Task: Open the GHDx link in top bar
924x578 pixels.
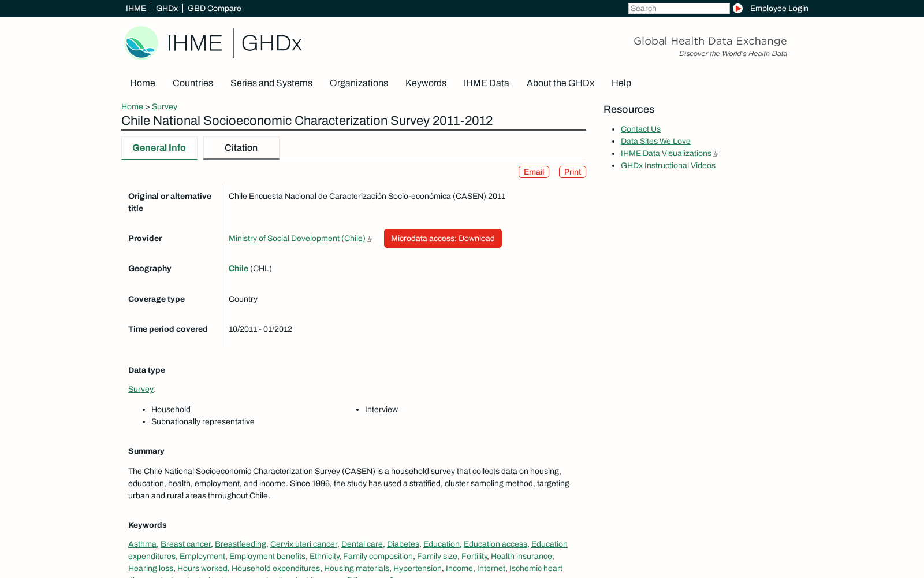Action: click(167, 8)
